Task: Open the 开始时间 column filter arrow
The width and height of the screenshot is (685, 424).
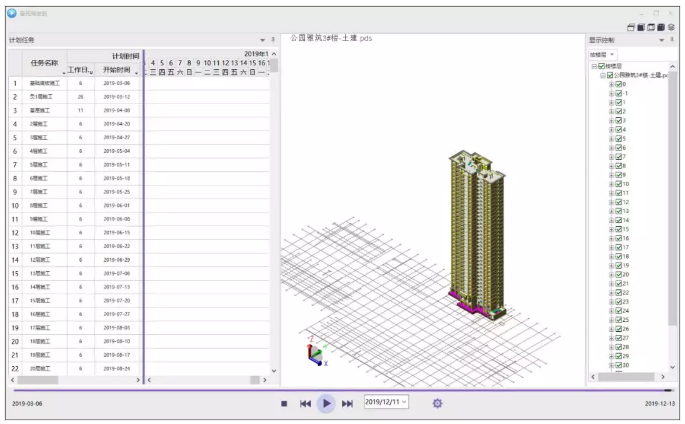Action: coord(136,73)
